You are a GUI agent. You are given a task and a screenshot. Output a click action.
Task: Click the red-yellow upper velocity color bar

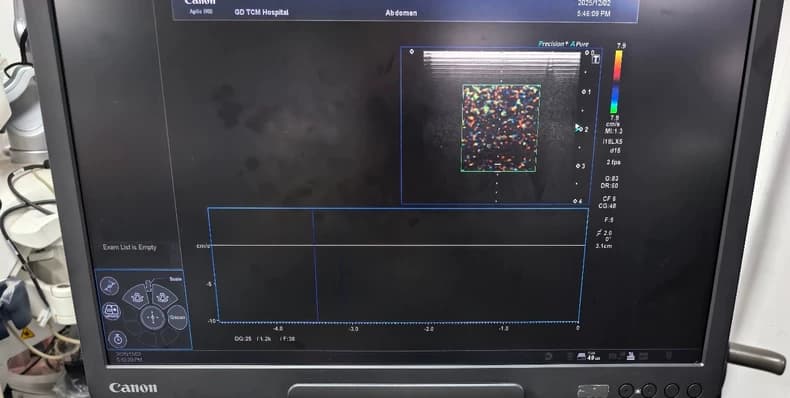(x=618, y=65)
